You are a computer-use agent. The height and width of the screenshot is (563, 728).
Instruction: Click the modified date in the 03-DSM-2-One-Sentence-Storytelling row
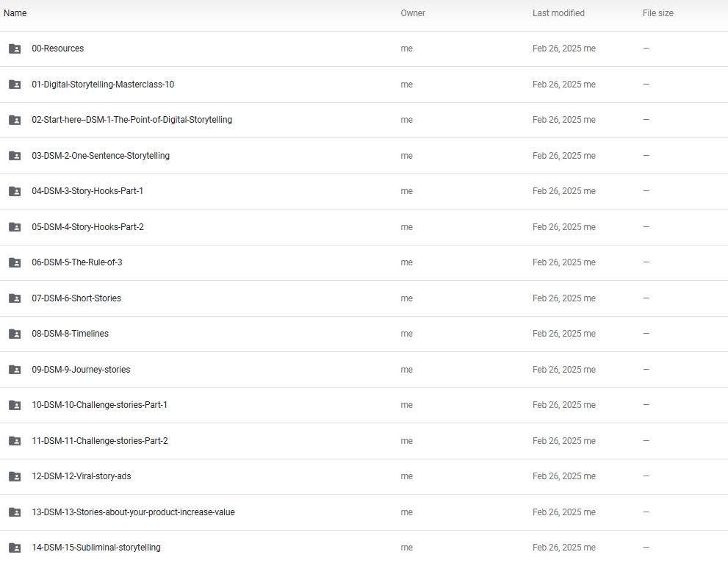click(563, 156)
